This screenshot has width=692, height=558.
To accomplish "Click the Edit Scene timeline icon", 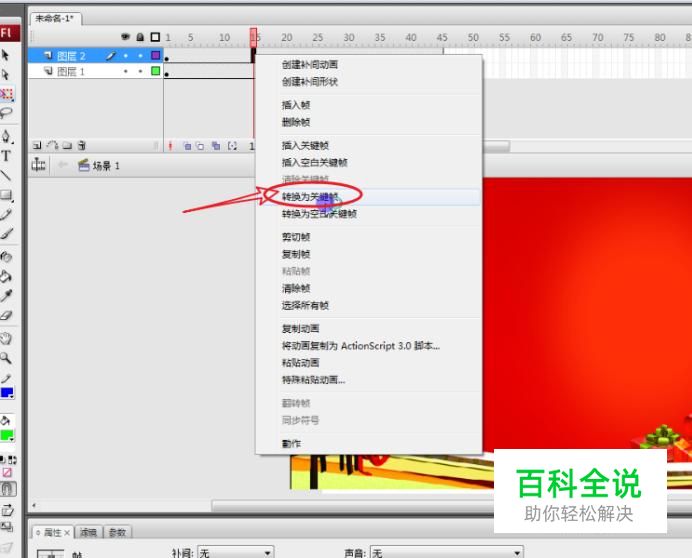I will click(38, 165).
